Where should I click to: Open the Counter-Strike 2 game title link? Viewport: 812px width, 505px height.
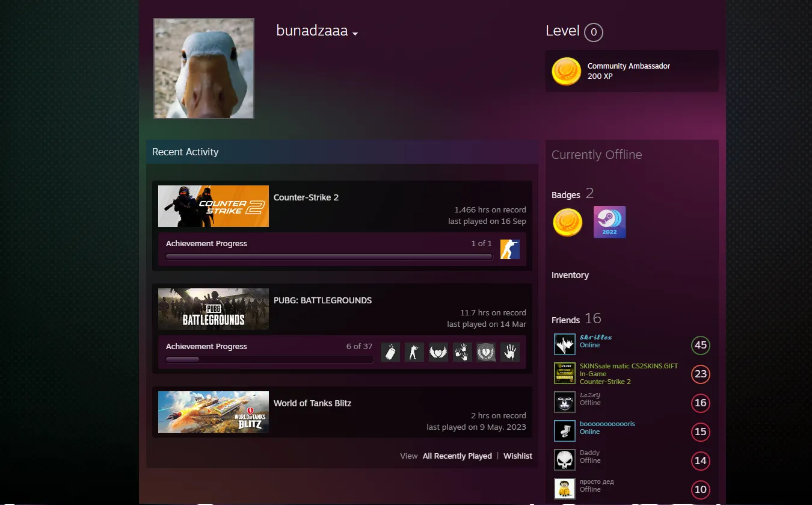tap(306, 197)
